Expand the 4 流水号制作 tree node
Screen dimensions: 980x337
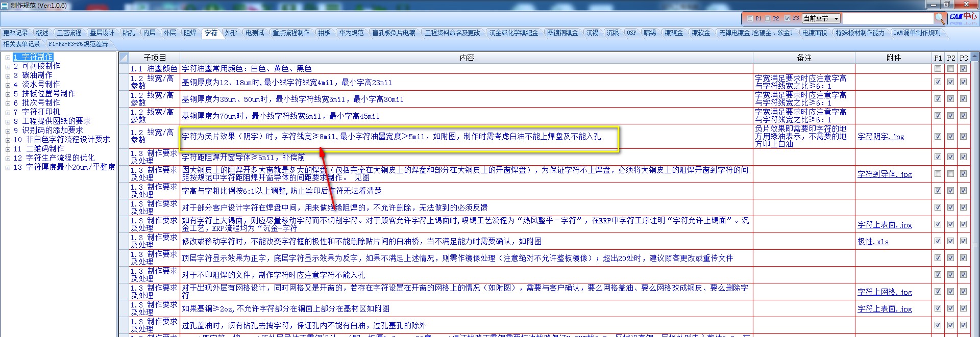click(8, 85)
